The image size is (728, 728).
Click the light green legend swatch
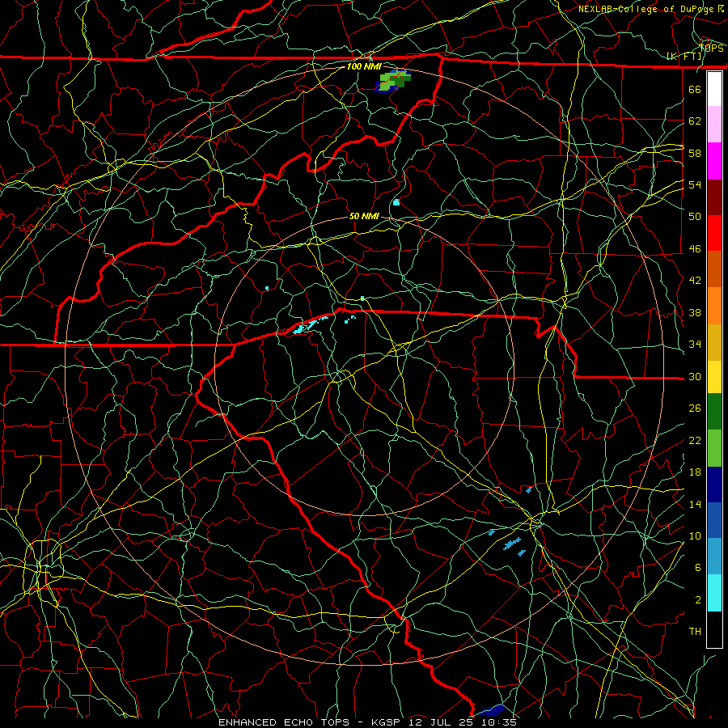coord(714,448)
